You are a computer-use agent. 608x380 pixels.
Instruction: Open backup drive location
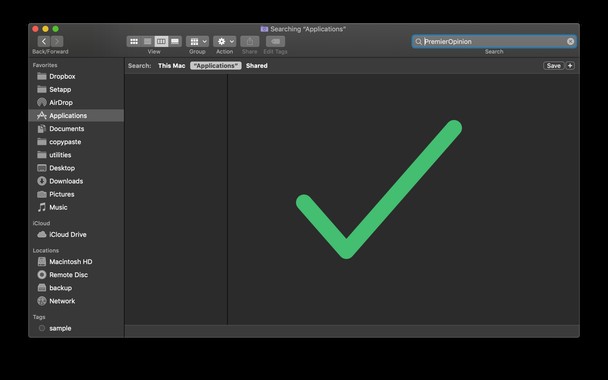(76, 288)
